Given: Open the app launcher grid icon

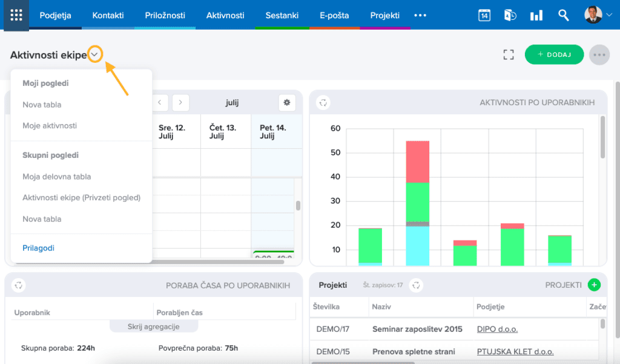Looking at the screenshot, I should (x=16, y=15).
